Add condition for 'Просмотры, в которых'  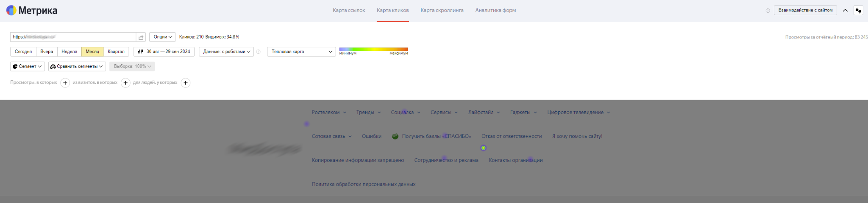click(x=65, y=83)
